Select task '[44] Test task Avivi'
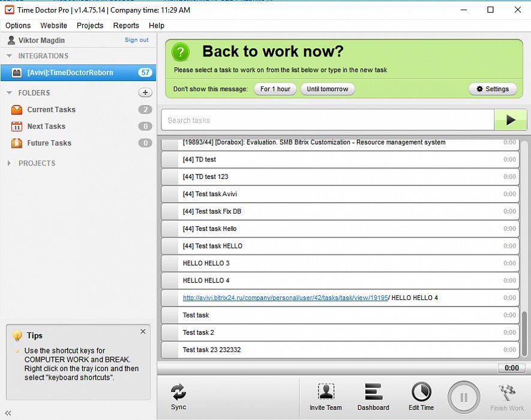Image resolution: width=531 pixels, height=420 pixels. click(340, 194)
